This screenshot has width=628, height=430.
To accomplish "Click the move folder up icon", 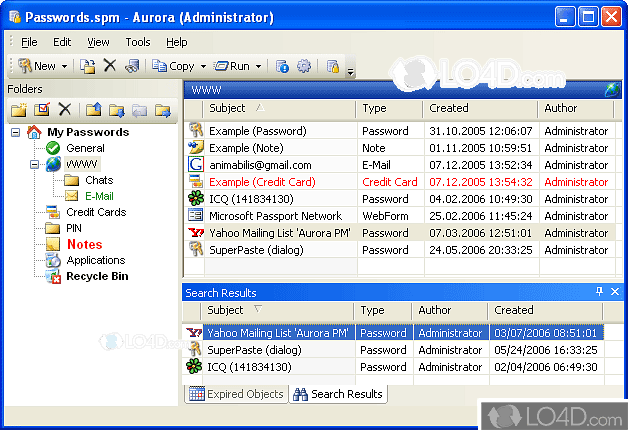I will pos(93,110).
